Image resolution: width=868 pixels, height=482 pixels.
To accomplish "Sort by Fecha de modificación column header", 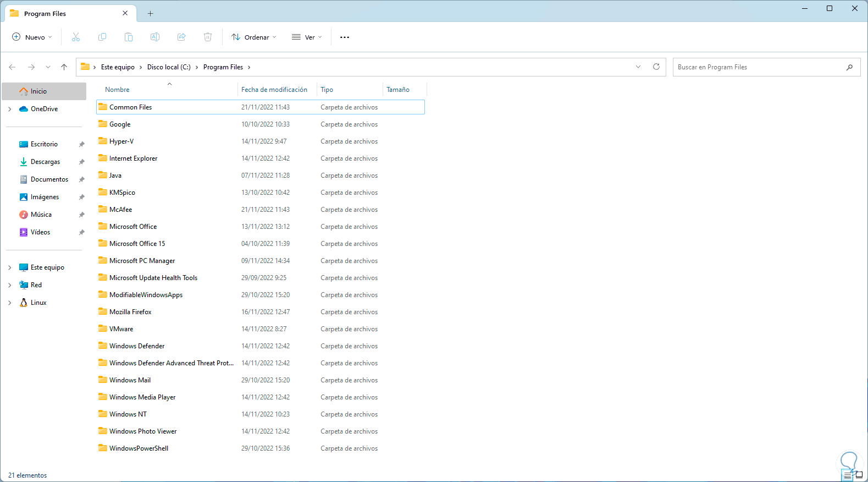I will (274, 90).
